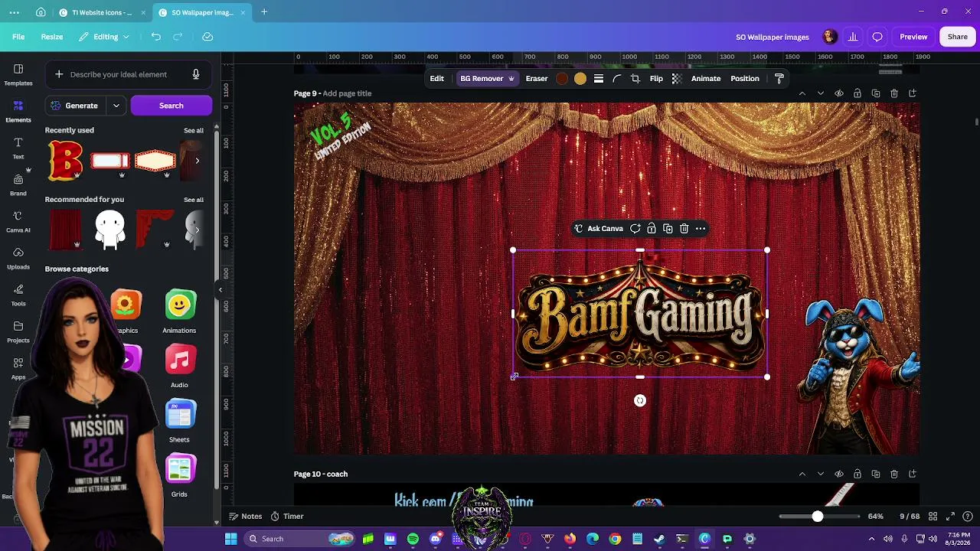Open the Apps sidebar panel
This screenshot has height=551, width=980.
click(x=18, y=368)
